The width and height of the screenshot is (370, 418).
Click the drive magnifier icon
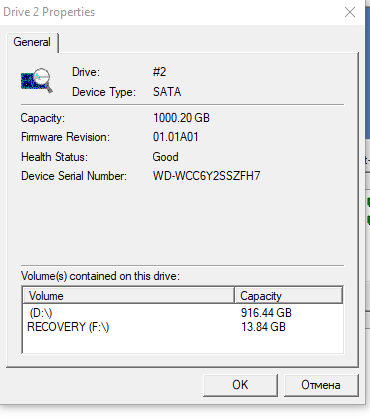coord(37,81)
